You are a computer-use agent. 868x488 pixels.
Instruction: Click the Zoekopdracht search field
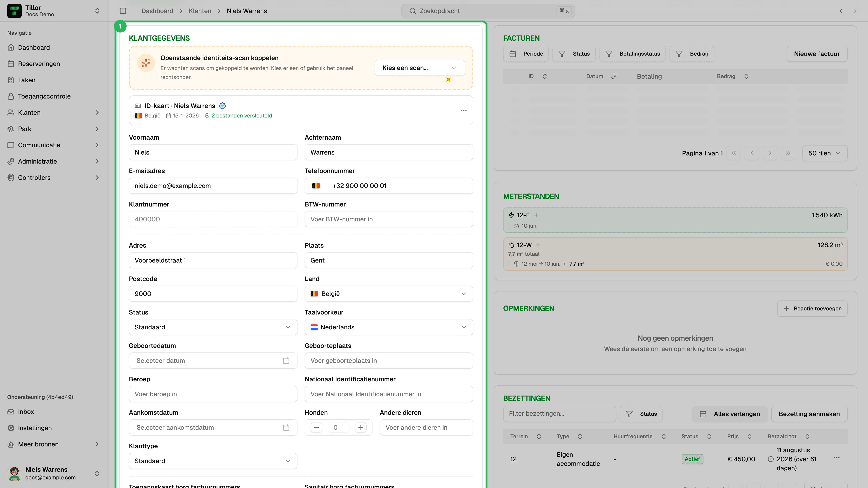tap(488, 11)
